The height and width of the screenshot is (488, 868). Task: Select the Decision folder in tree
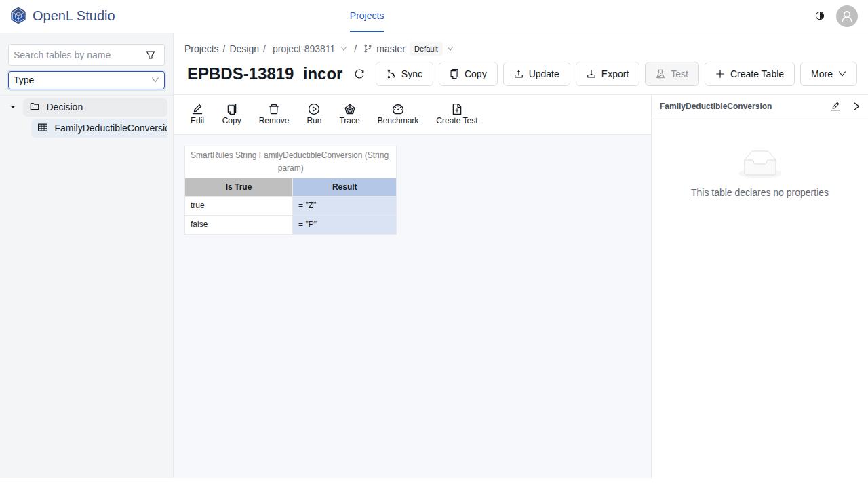(x=95, y=107)
